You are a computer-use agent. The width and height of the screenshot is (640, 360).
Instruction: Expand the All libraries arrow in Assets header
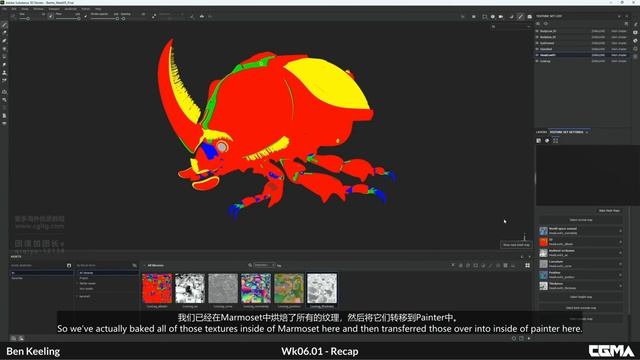[144, 265]
